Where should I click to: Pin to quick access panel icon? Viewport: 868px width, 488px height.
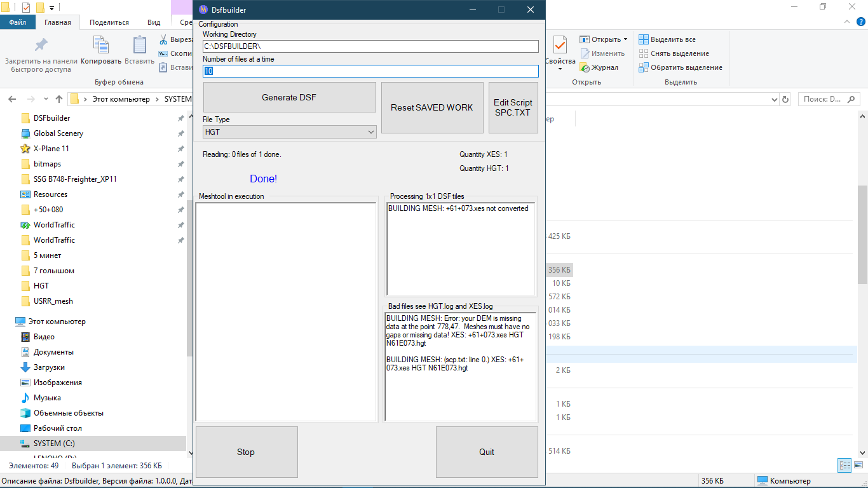pos(41,46)
